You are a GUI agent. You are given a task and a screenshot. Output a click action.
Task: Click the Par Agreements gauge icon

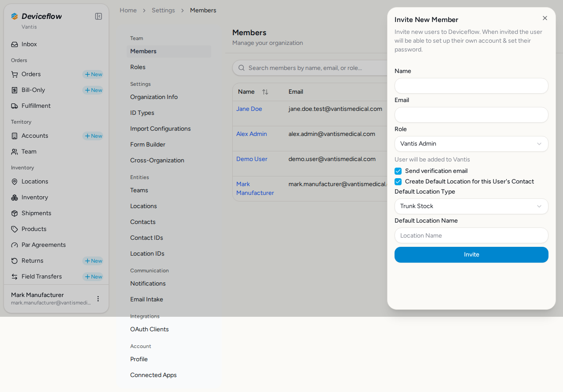(15, 245)
